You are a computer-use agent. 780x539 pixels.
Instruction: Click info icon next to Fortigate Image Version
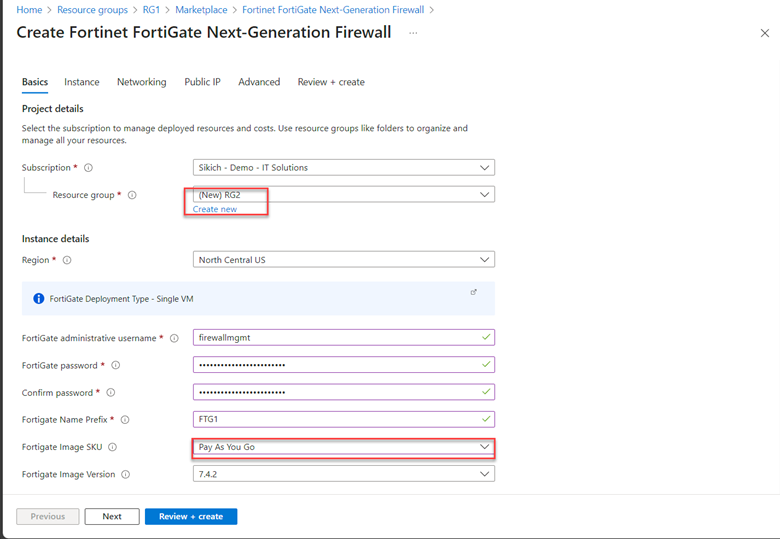(126, 475)
